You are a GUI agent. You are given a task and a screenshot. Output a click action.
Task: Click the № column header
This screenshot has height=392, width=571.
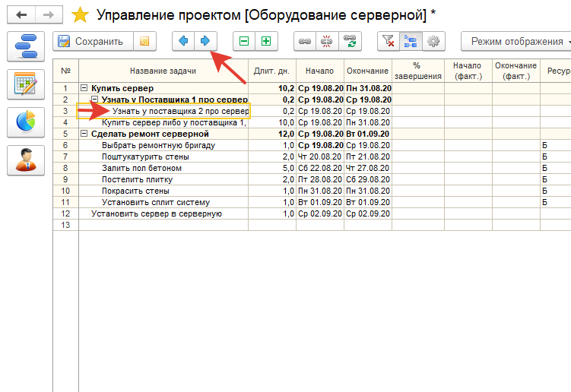tap(65, 71)
